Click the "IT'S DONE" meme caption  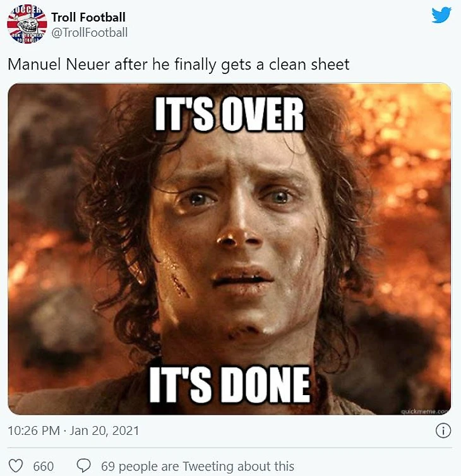pos(230,384)
